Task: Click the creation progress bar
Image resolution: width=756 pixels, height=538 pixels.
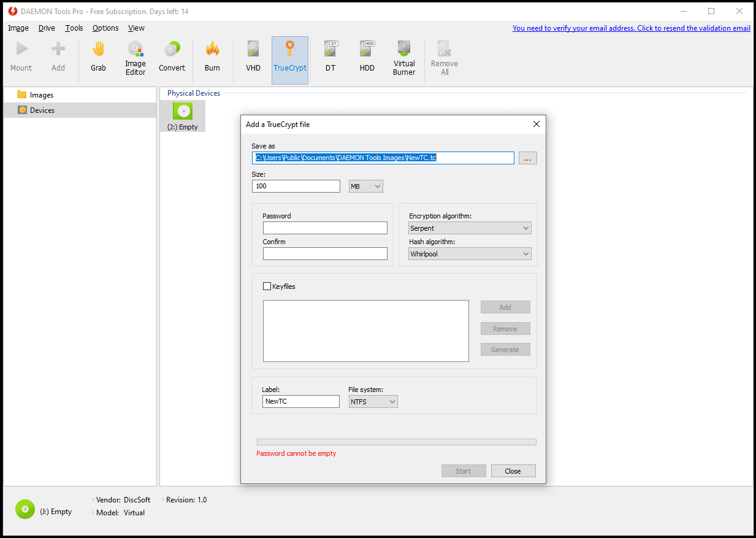Action: tap(396, 442)
